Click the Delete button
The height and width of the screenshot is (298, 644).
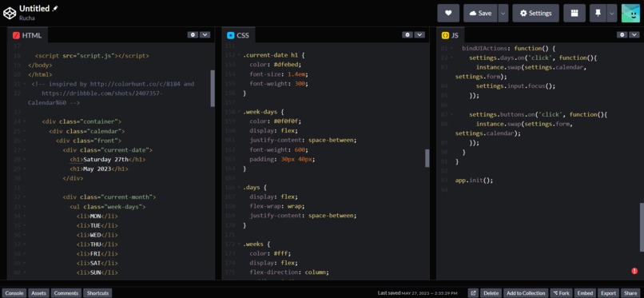(491, 293)
